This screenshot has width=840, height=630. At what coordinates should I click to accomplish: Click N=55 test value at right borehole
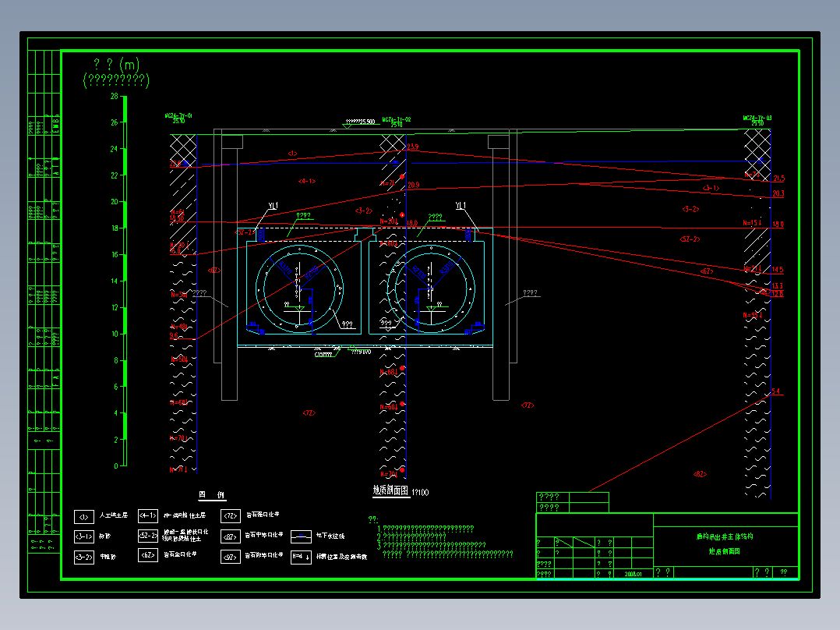click(753, 315)
